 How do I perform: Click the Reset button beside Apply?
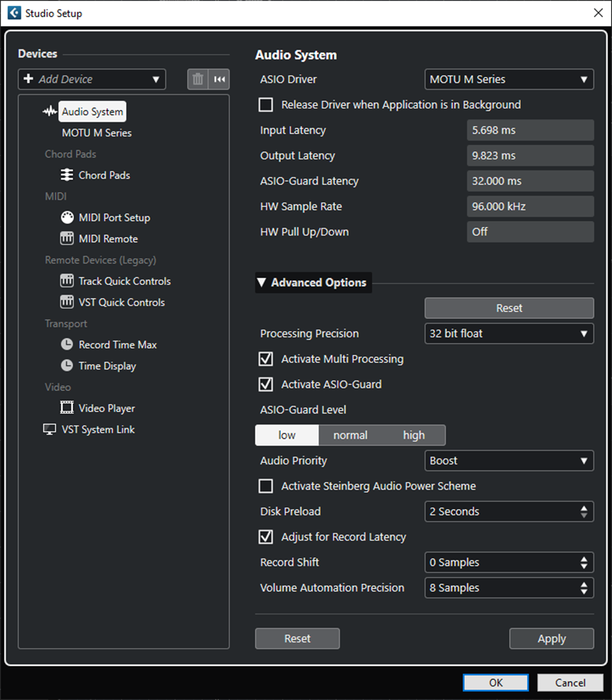tap(297, 639)
